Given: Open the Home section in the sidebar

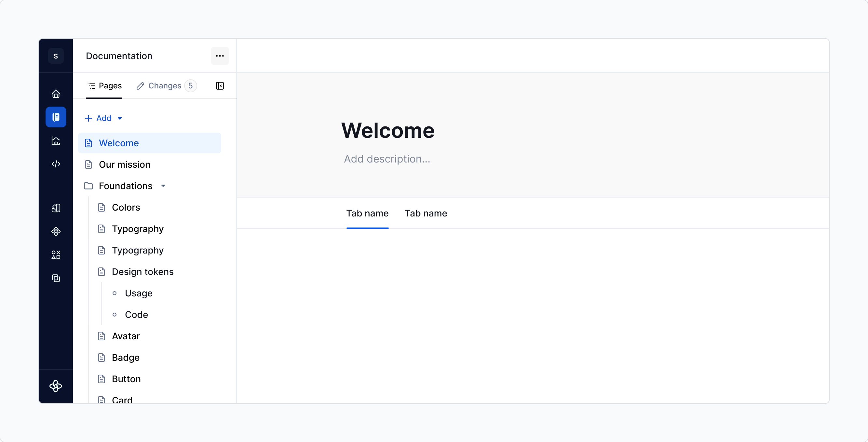Looking at the screenshot, I should (56, 93).
